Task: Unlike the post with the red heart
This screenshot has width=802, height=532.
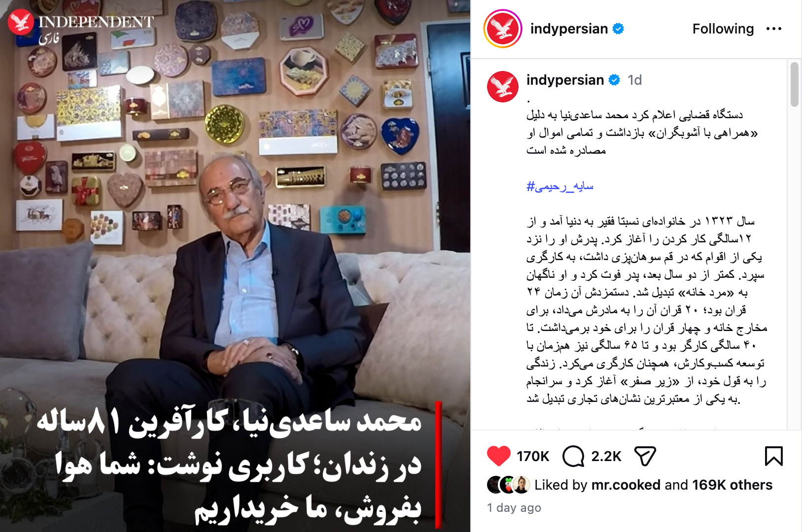Action: tap(498, 456)
